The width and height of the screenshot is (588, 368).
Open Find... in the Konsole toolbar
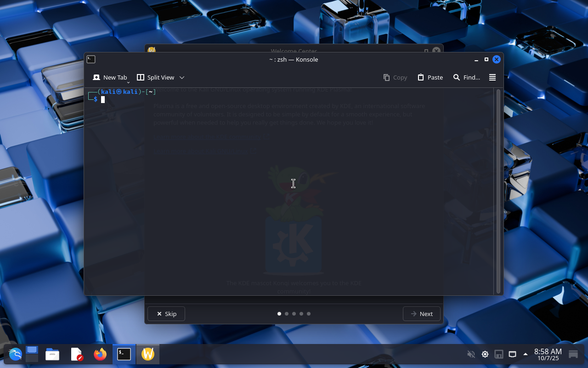tap(466, 77)
